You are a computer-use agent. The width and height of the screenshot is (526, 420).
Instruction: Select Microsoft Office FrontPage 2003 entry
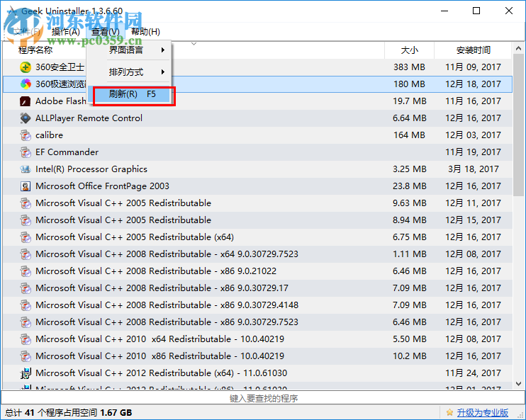(102, 186)
